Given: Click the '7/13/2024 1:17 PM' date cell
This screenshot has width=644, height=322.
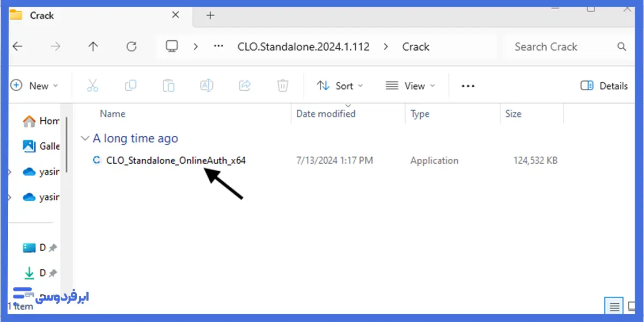Looking at the screenshot, I should point(334,160).
